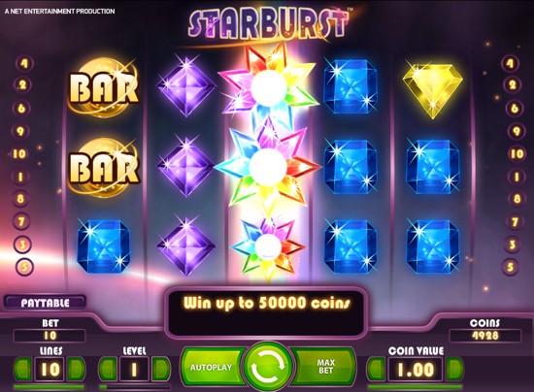Screen dimensions: 534x392
Task: Decrease the coin value
Action: pyautogui.click(x=377, y=370)
